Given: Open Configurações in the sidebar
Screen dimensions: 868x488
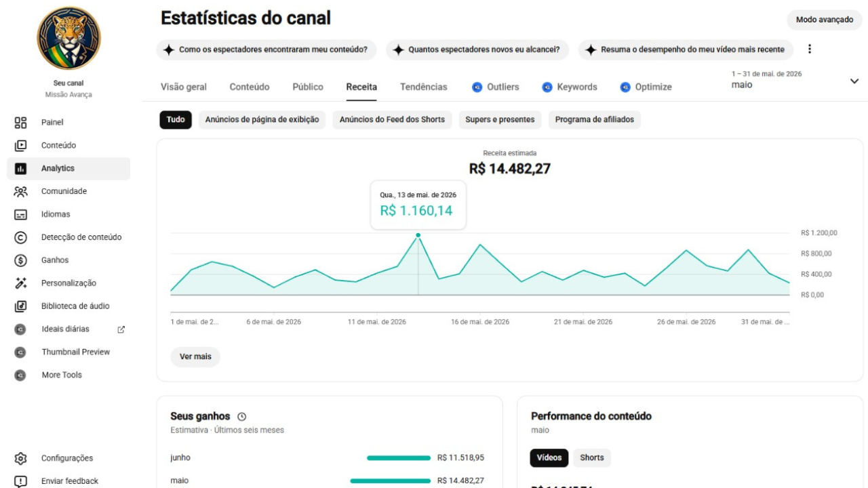Looking at the screenshot, I should (x=68, y=459).
